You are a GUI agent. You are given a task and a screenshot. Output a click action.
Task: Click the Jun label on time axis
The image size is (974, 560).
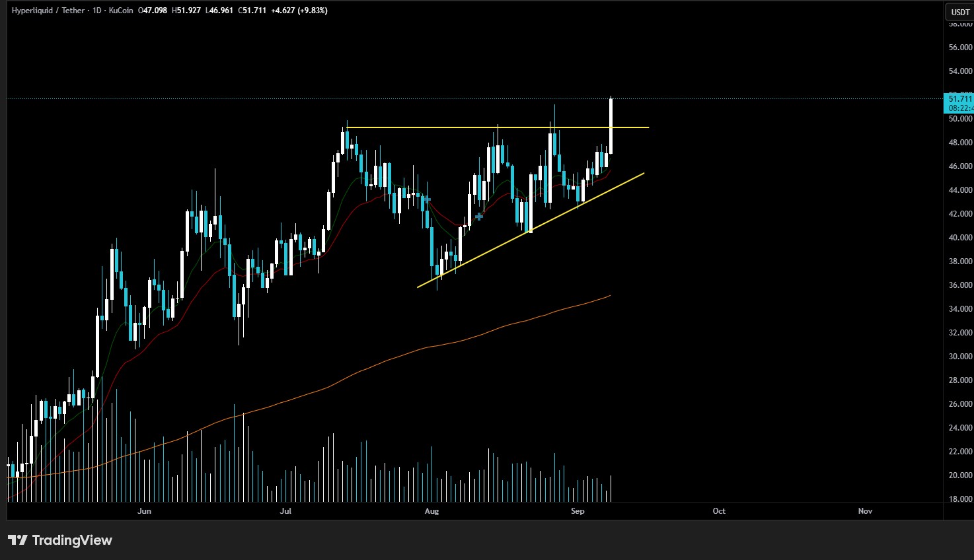pos(144,511)
